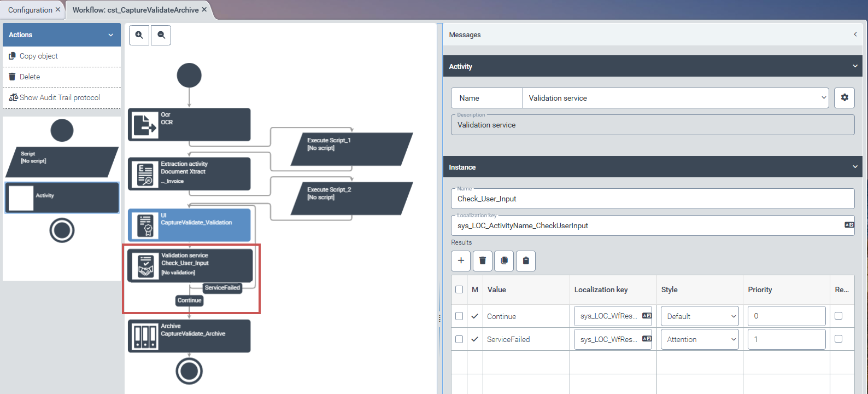Image resolution: width=868 pixels, height=394 pixels.
Task: Select the Execute Script_2 node
Action: point(351,198)
